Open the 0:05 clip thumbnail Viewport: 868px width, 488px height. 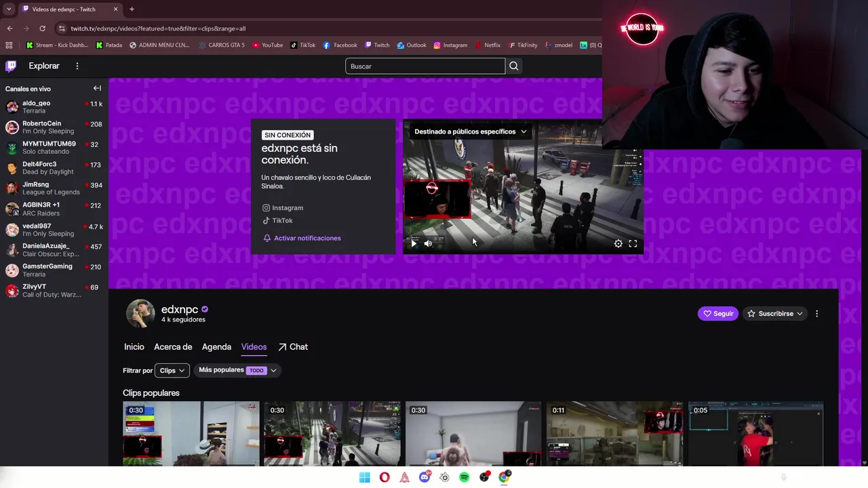pos(755,434)
